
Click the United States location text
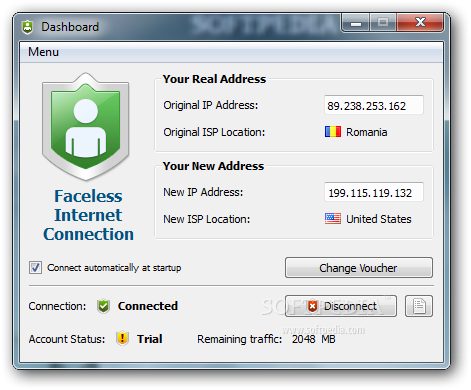coord(379,219)
